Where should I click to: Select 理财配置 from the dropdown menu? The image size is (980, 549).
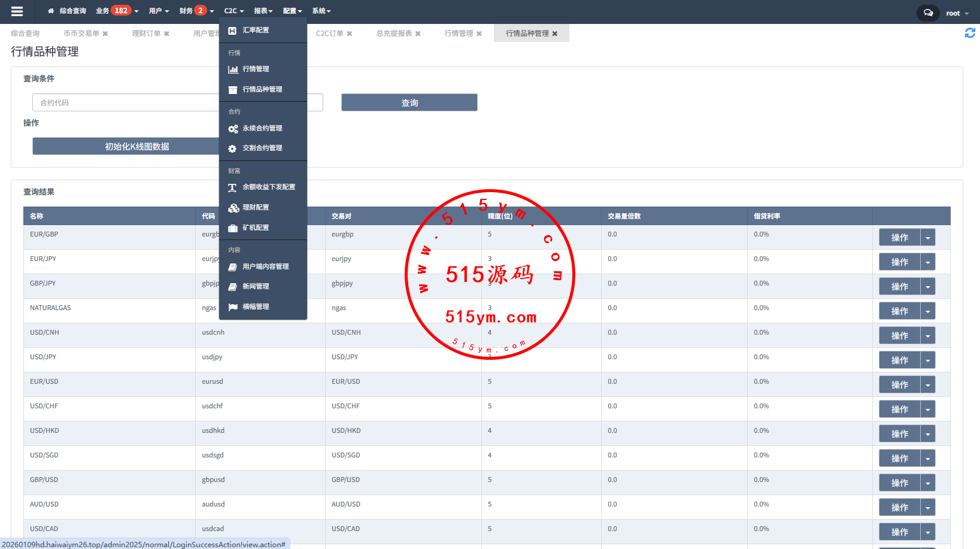coord(256,208)
